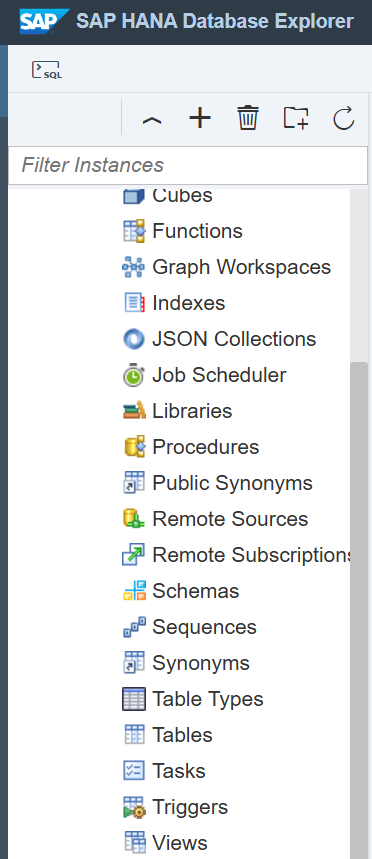This screenshot has width=372, height=859.
Task: Click the vertical scrollbar thumb
Action: (359, 610)
